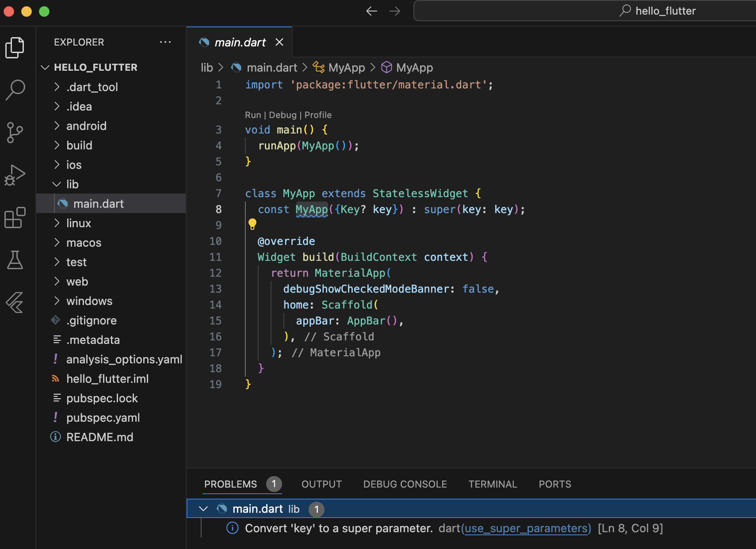Click main.dart in the breadcrumb path
The height and width of the screenshot is (549, 756).
272,67
